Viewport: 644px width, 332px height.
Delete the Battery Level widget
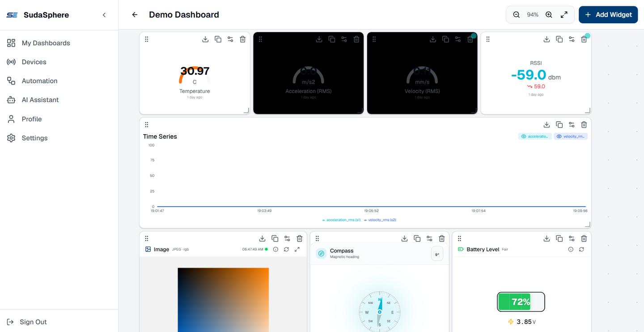584,238
